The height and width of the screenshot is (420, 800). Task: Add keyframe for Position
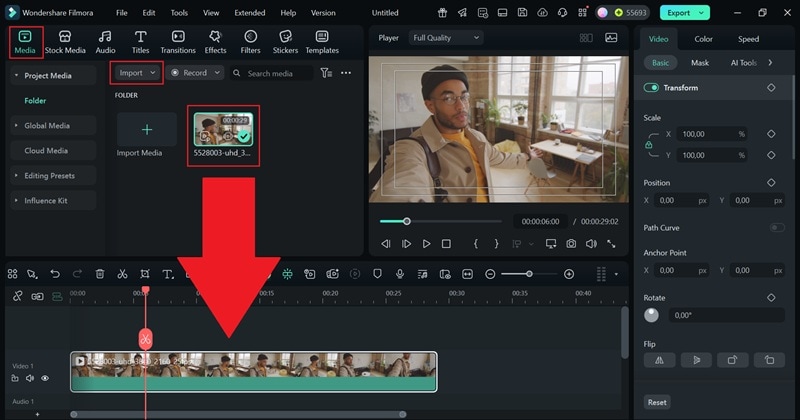(771, 182)
